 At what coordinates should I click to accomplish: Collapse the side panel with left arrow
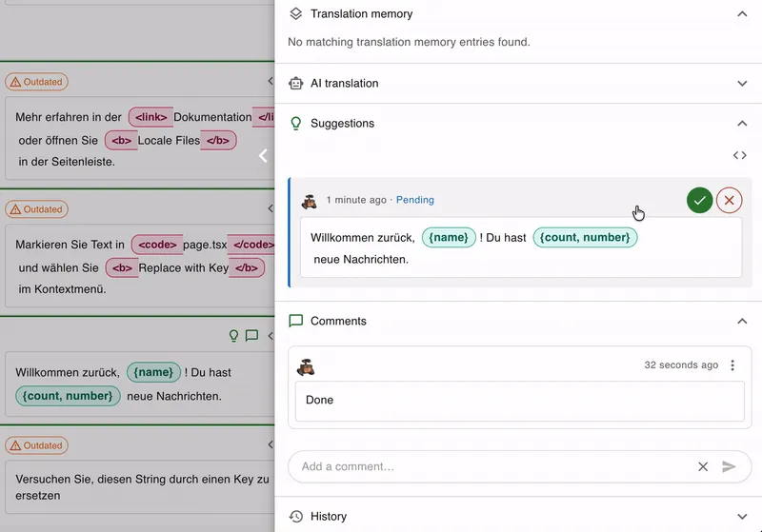click(x=263, y=156)
